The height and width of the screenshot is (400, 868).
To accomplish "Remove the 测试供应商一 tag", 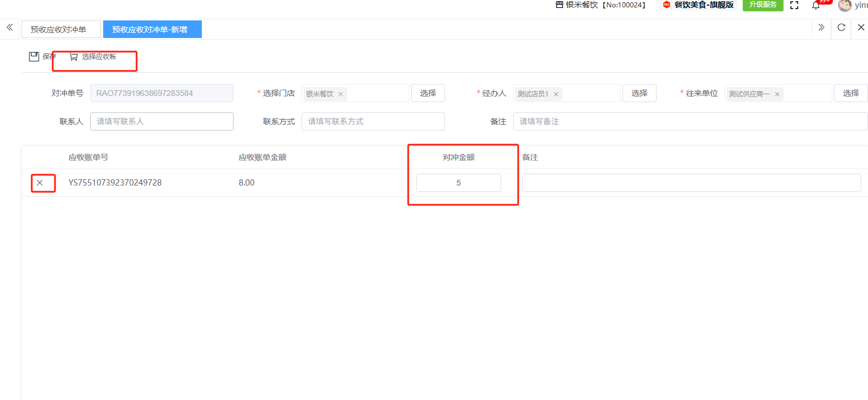I will pos(777,94).
